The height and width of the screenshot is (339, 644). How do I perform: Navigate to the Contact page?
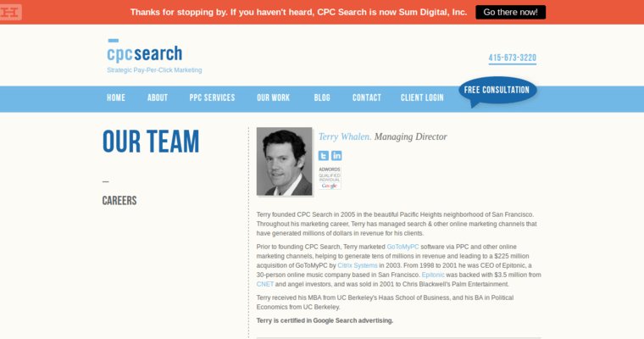coord(367,97)
